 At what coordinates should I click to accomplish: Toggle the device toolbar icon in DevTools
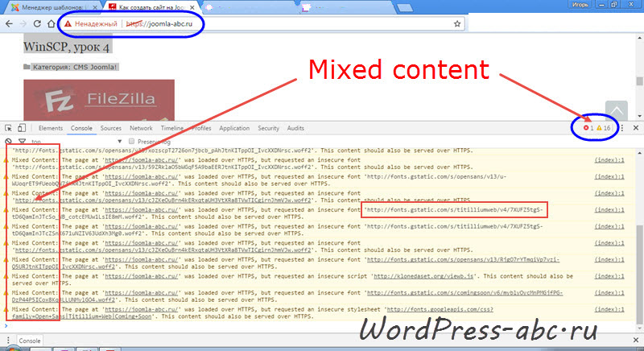point(22,128)
